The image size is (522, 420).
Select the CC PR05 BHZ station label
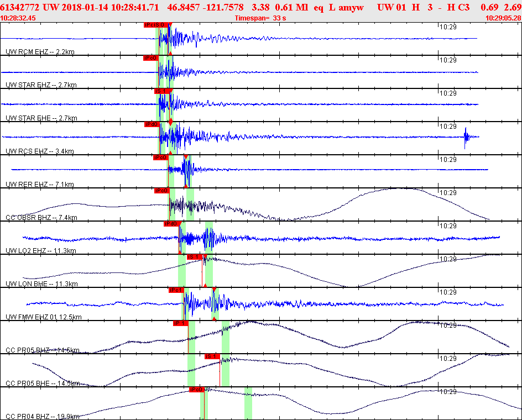click(27, 349)
